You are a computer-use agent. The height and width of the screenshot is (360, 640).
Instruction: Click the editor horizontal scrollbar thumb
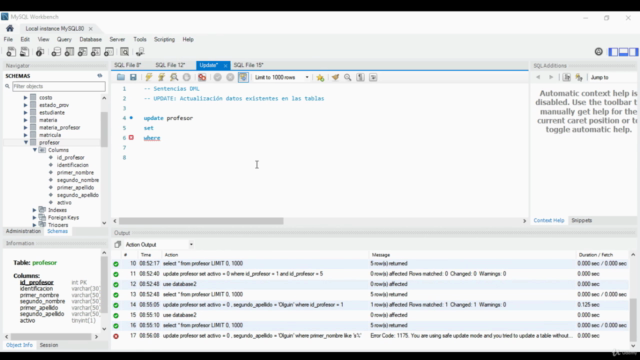point(201,221)
